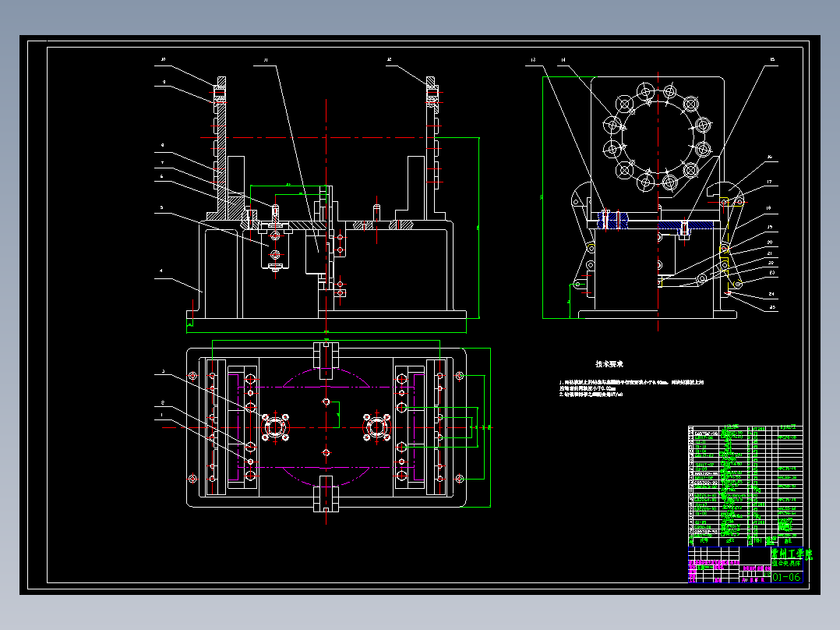Select the drawing number 01-06 in title block
Screen dimensions: 840x630
pos(786,577)
